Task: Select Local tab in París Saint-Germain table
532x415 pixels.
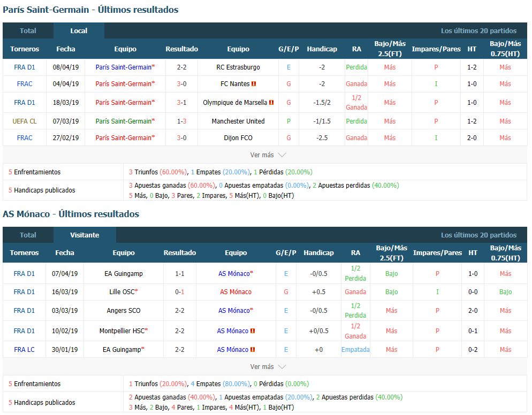Action: coord(79,30)
